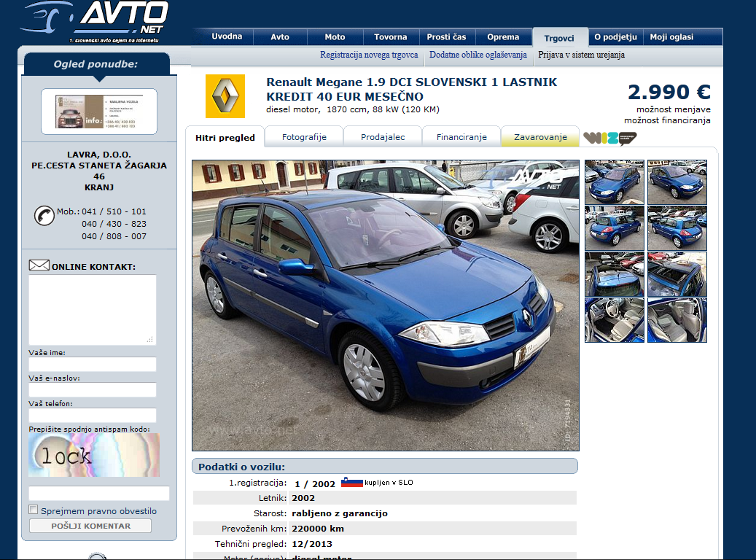Open second thumbnail in top row
The image size is (756, 560).
[x=677, y=182]
